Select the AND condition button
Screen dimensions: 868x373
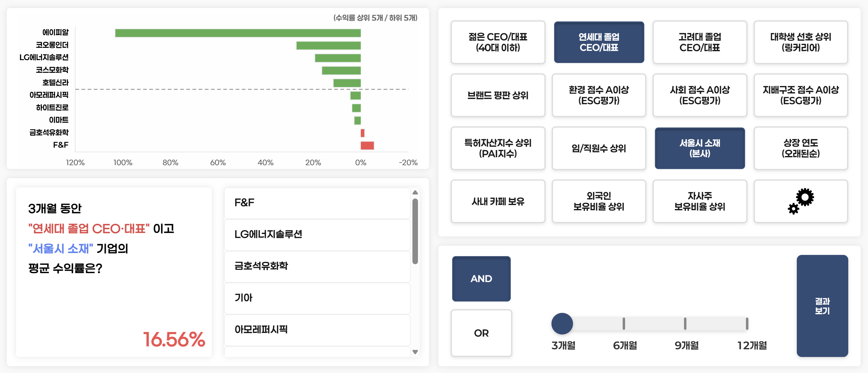(x=481, y=279)
